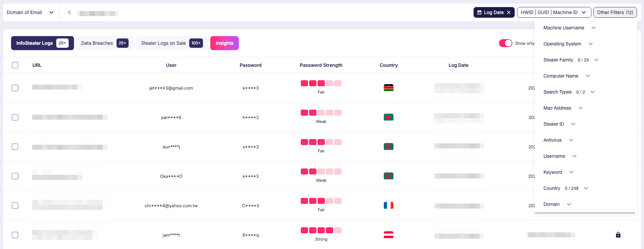The image size is (644, 249).
Task: Click the Strong strength bar for jam****t
Action: point(321,230)
